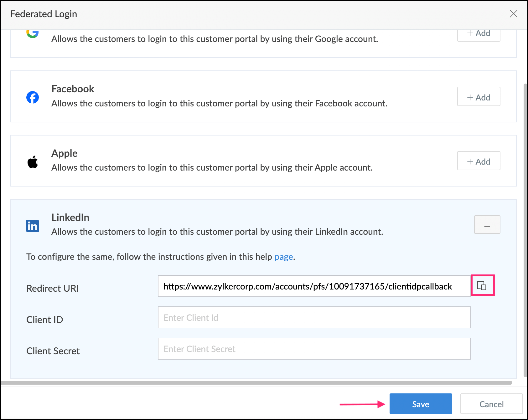Cancel the federated login changes

pos(491,404)
